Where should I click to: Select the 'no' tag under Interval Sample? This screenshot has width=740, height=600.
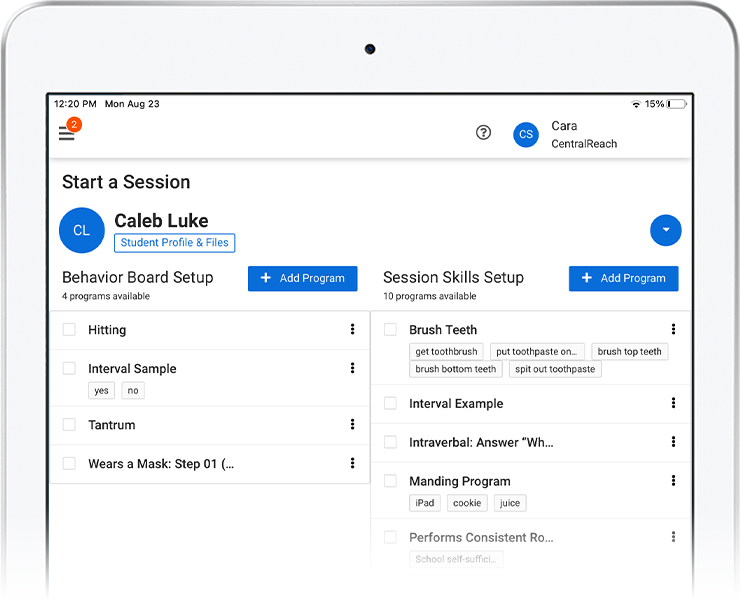coord(133,390)
